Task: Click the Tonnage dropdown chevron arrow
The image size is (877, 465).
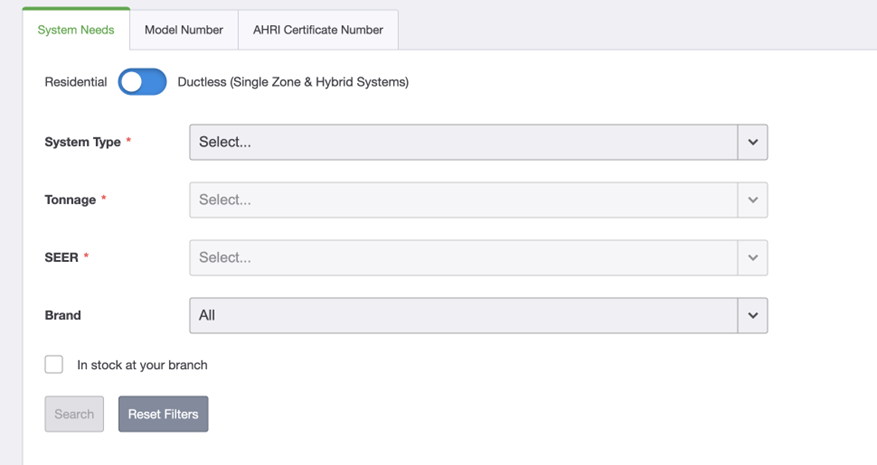Action: pos(752,200)
